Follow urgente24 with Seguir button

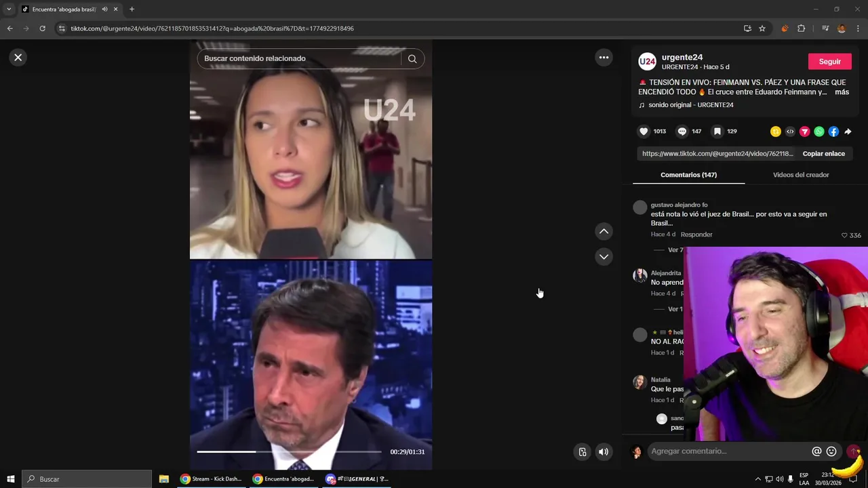[829, 62]
